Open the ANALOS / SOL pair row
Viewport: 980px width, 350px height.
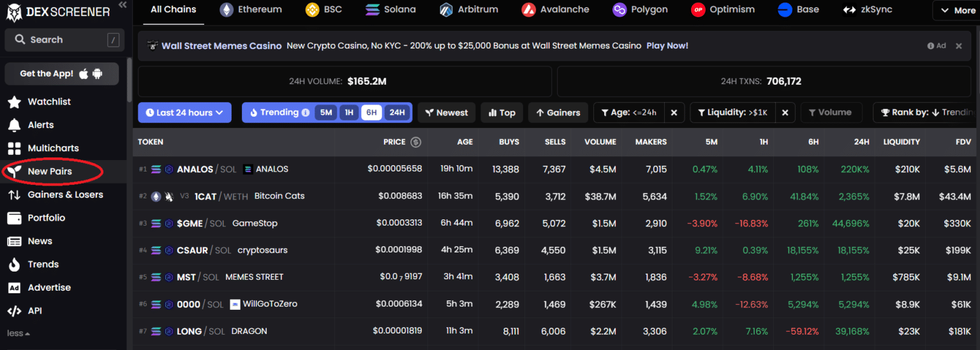click(x=556, y=170)
